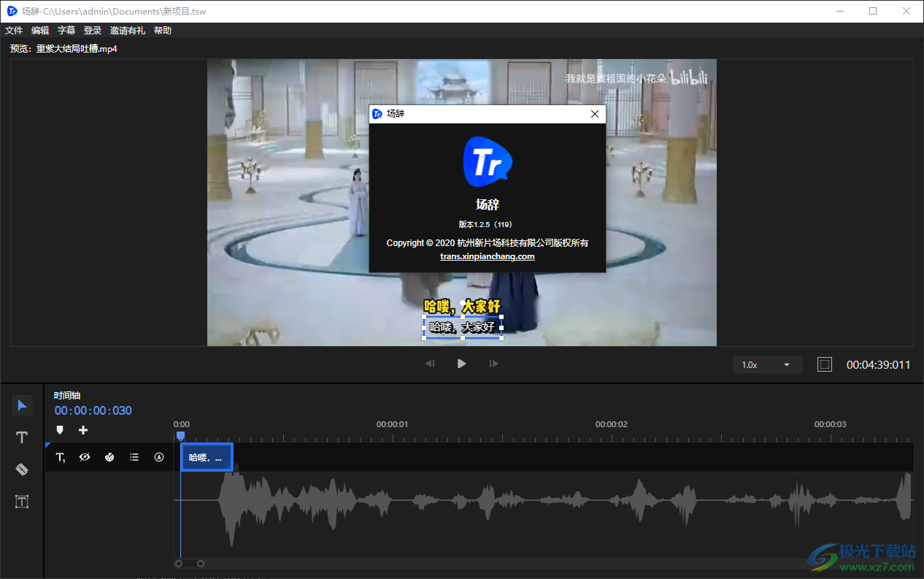This screenshot has width=924, height=579.
Task: Open the track style palette icon
Action: pyautogui.click(x=109, y=457)
